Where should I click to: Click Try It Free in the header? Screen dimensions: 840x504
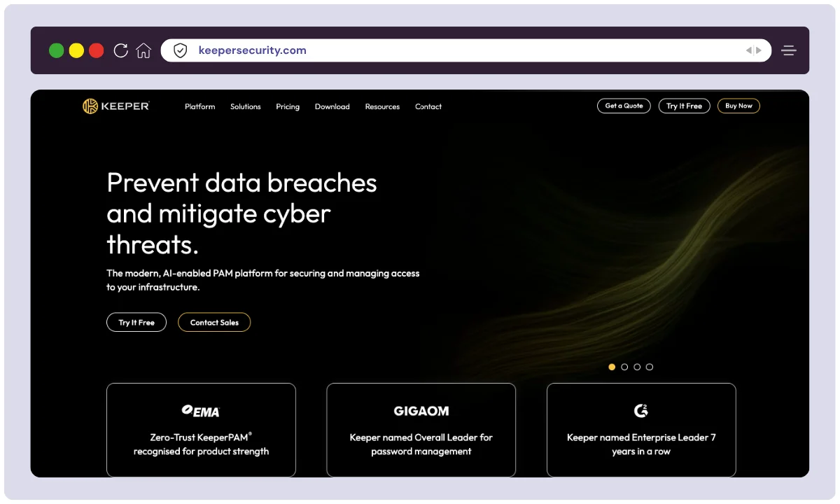click(x=684, y=106)
